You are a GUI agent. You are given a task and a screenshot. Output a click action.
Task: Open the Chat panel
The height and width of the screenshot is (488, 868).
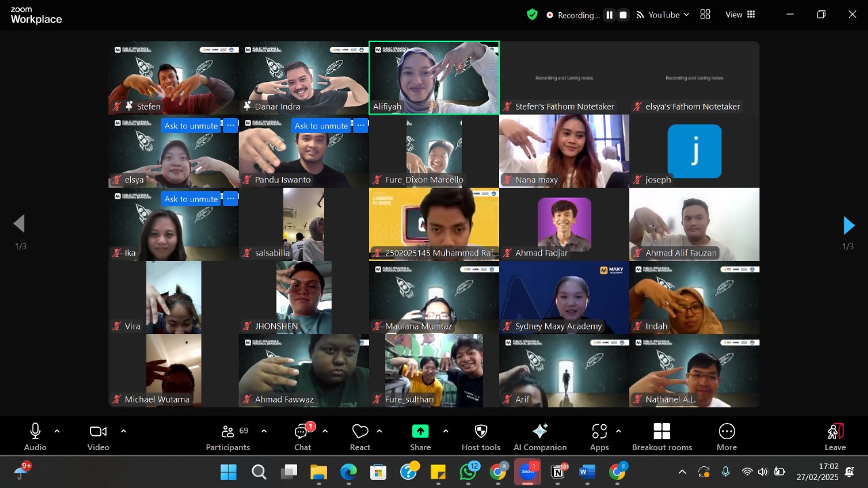tap(302, 436)
